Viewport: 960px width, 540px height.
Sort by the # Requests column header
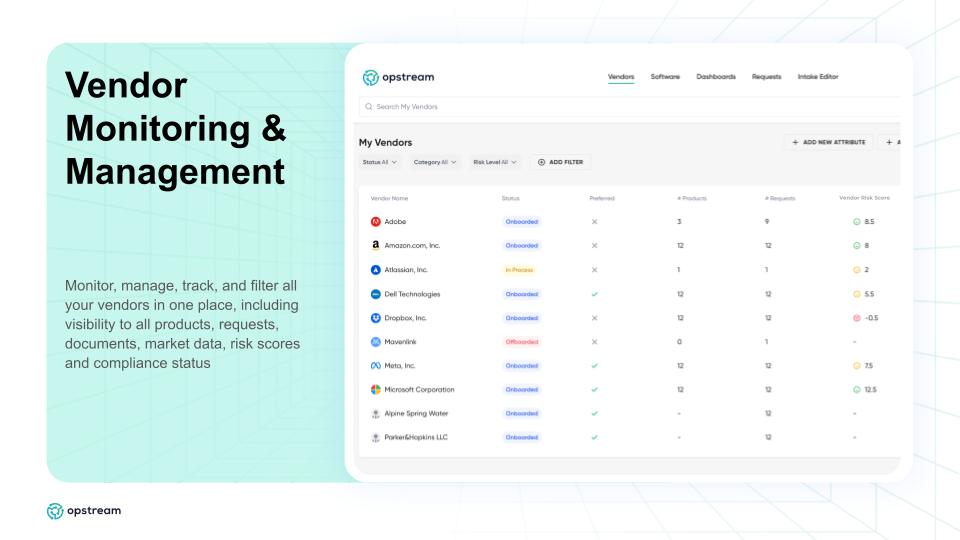780,198
